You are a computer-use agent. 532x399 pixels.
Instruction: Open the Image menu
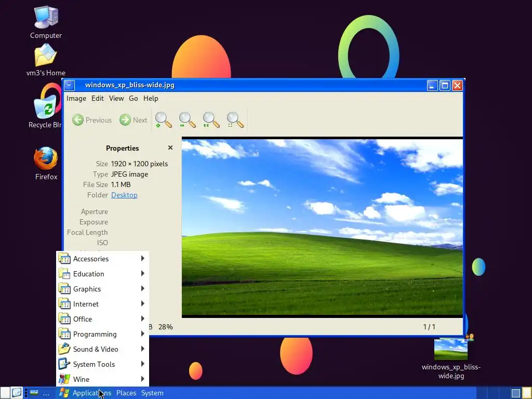pos(76,98)
